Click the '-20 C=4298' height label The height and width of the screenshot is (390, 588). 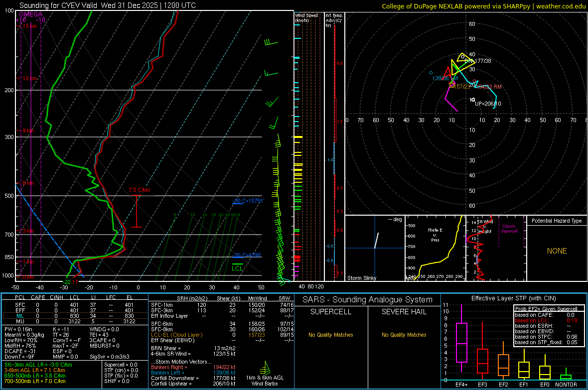click(x=247, y=255)
